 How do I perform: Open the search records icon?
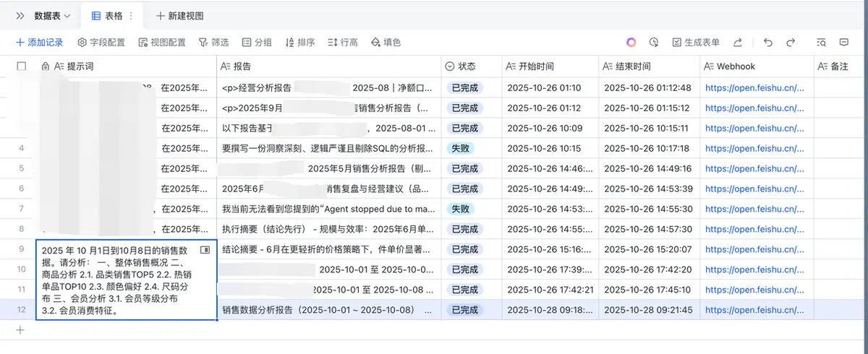coord(821,43)
